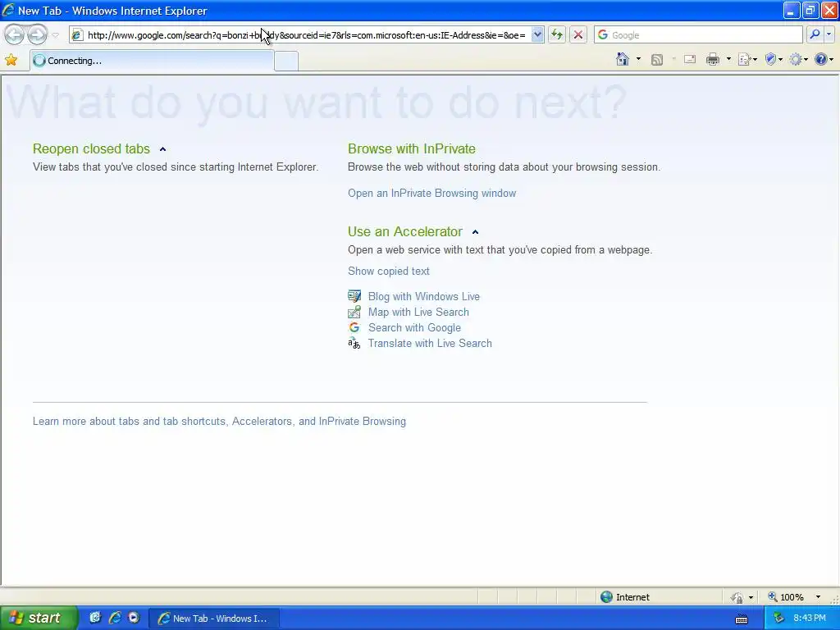Collapse the Reopen closed tabs section

pos(163,149)
